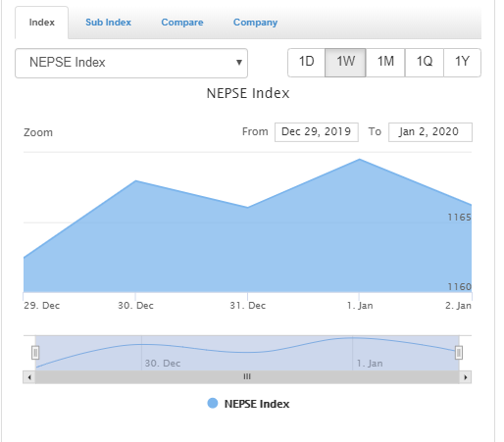The height and width of the screenshot is (442, 504).
Task: Edit the From date field
Action: click(317, 132)
